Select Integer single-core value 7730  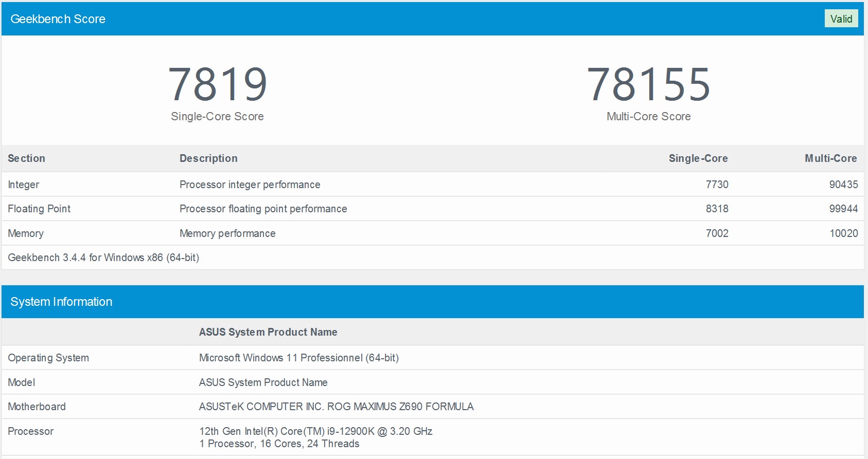pyautogui.click(x=717, y=185)
